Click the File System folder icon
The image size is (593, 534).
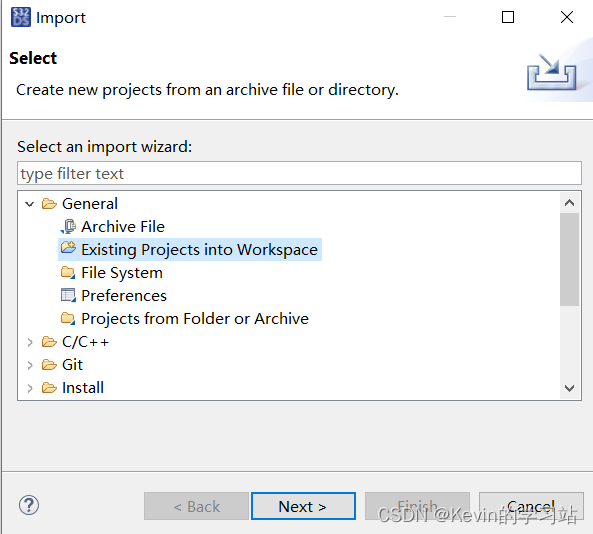[68, 272]
